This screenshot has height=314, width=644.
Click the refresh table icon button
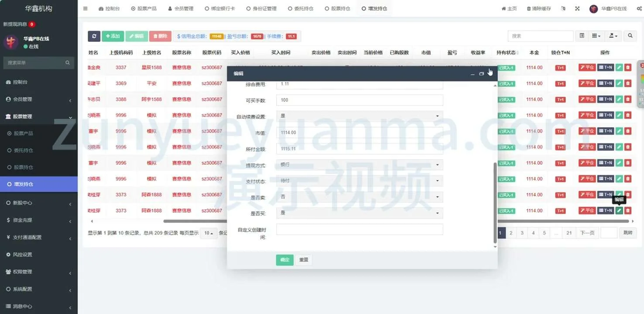(x=94, y=36)
